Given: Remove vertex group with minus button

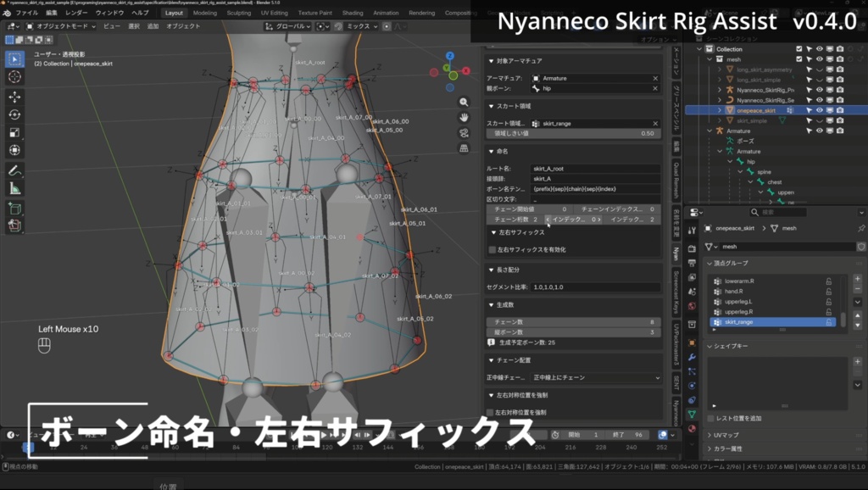Looking at the screenshot, I should coord(858,288).
